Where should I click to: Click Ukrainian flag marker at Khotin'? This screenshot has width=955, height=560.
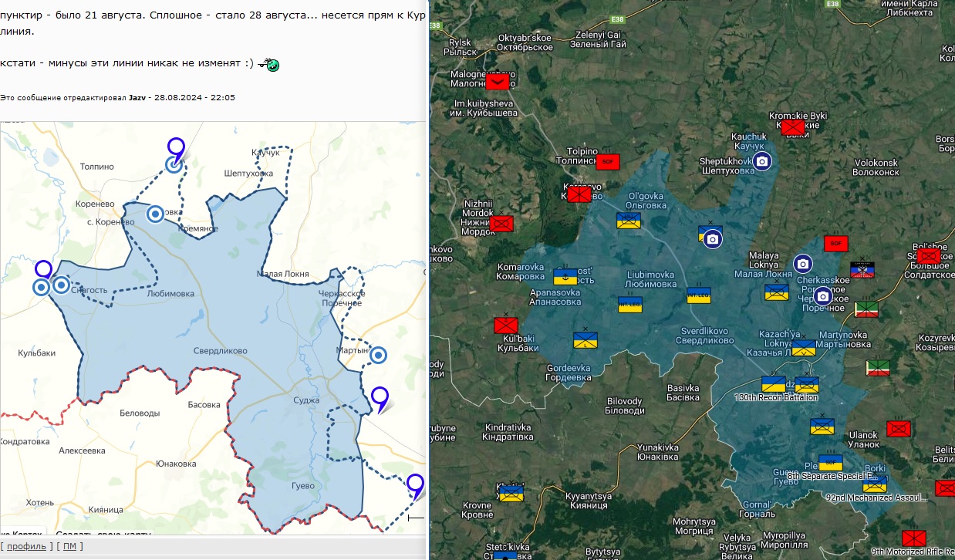click(511, 493)
